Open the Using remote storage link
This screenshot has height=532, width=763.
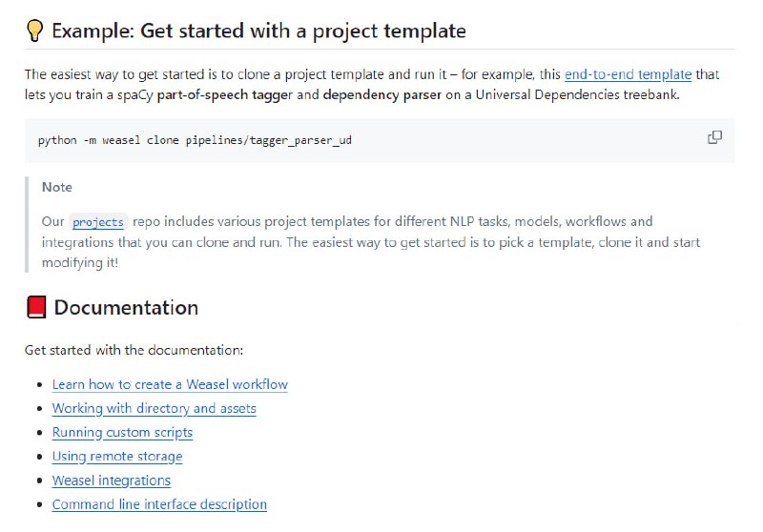coord(116,456)
